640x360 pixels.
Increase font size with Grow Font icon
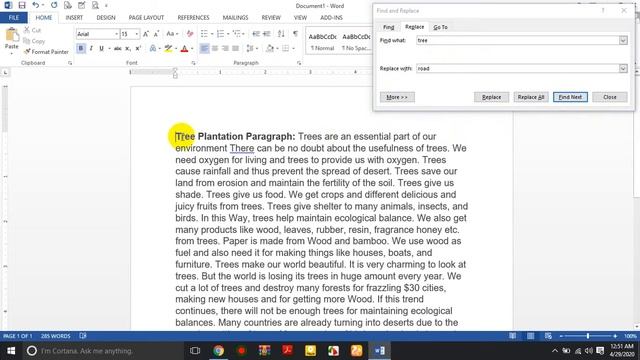pyautogui.click(x=146, y=34)
